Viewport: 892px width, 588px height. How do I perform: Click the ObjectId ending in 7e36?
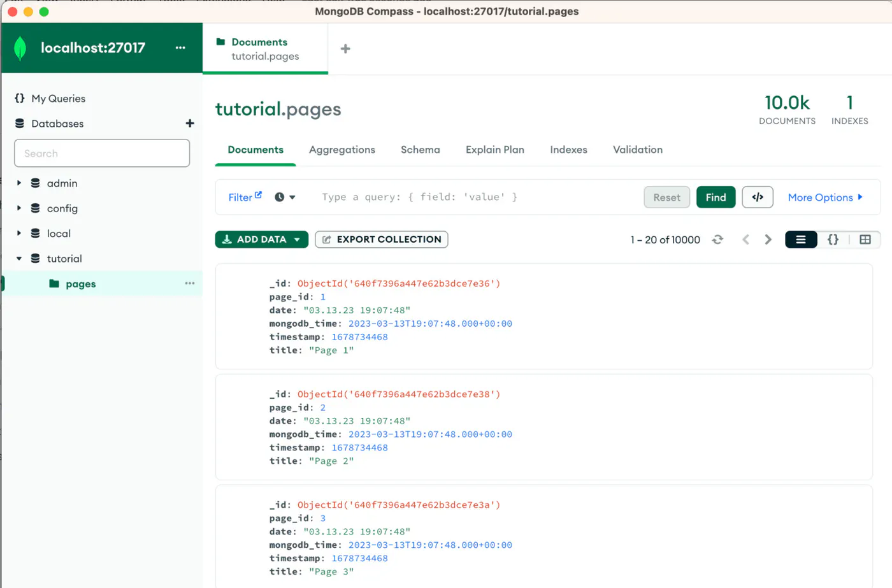click(x=399, y=283)
